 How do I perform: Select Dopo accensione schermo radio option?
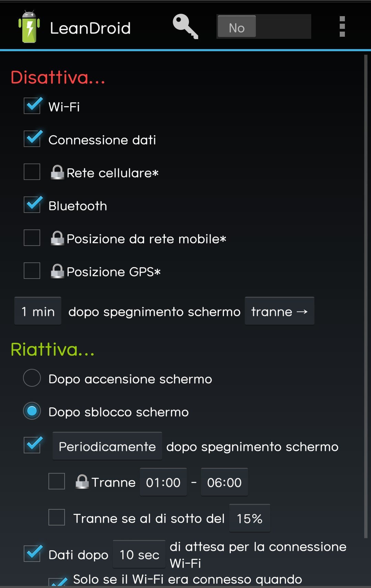tap(32, 378)
